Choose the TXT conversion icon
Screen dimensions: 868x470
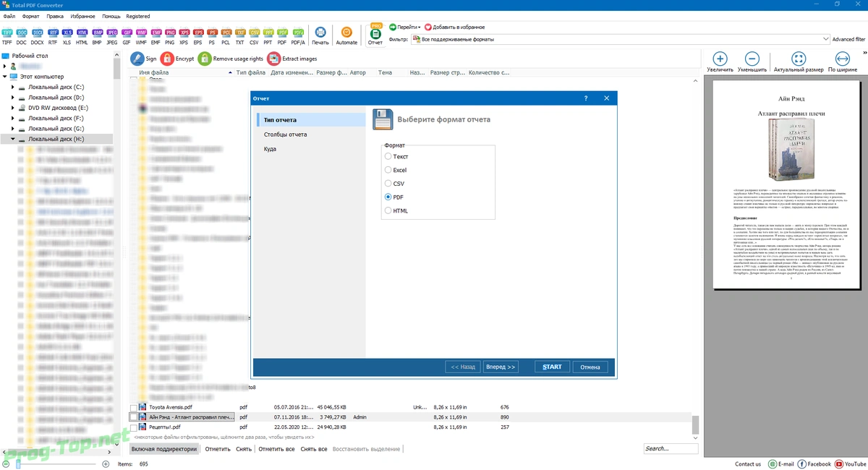pyautogui.click(x=240, y=35)
